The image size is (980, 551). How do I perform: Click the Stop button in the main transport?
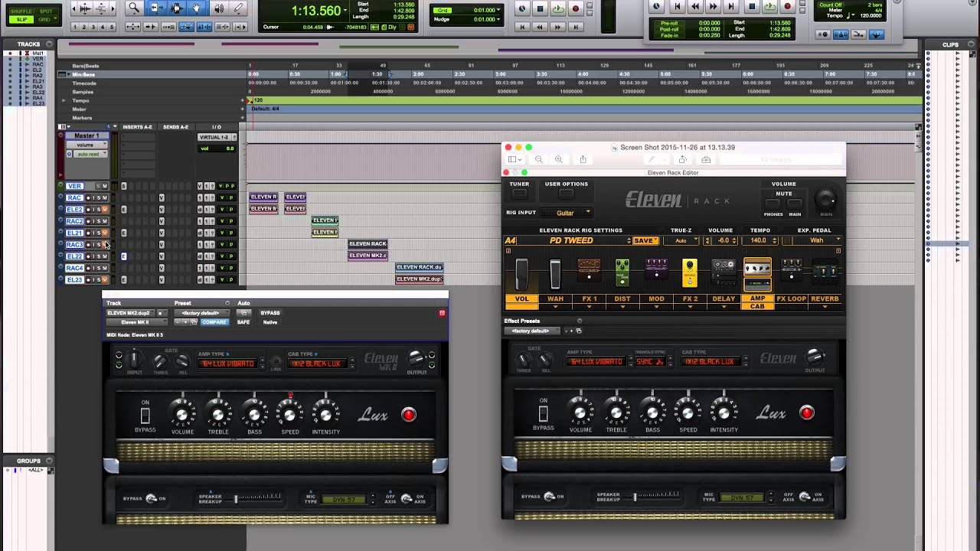(x=540, y=9)
